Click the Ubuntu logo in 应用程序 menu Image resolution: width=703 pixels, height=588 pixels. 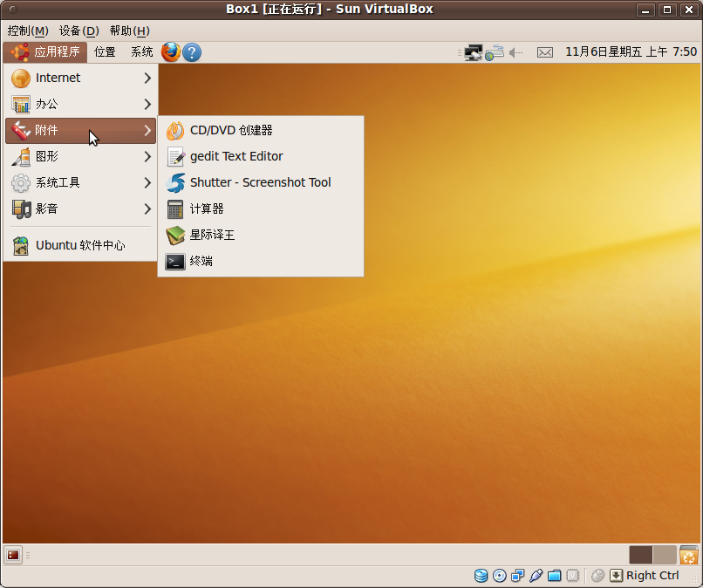[x=20, y=52]
